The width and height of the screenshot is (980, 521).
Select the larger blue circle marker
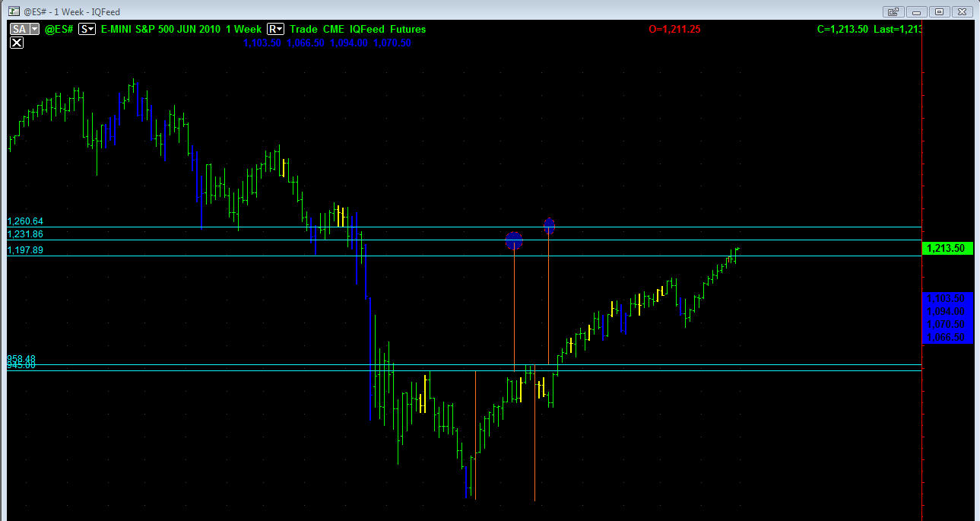click(x=515, y=241)
